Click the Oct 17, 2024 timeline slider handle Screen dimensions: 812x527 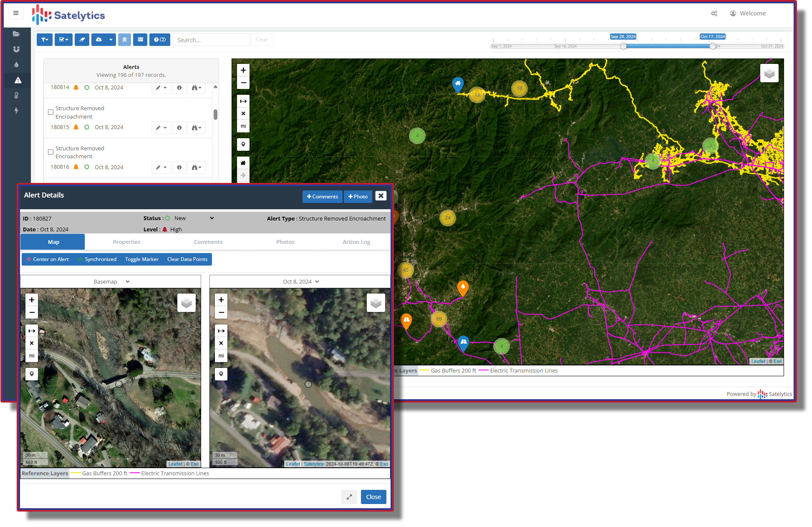click(712, 46)
